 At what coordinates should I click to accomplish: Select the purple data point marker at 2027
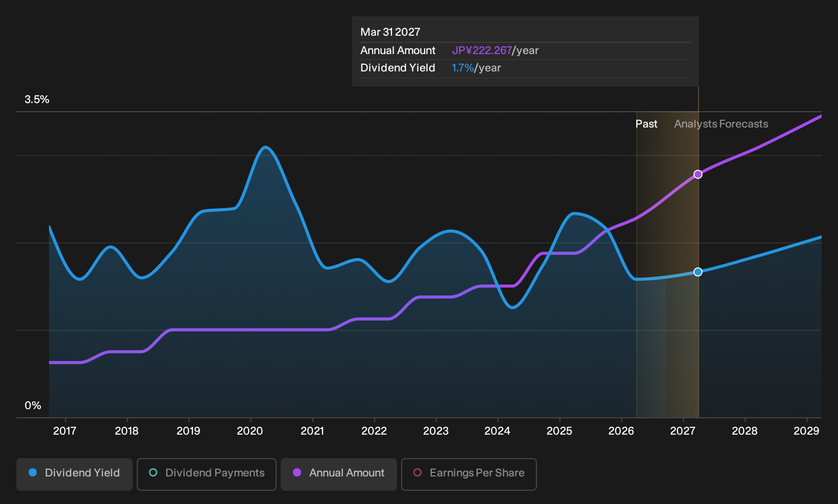(x=698, y=174)
